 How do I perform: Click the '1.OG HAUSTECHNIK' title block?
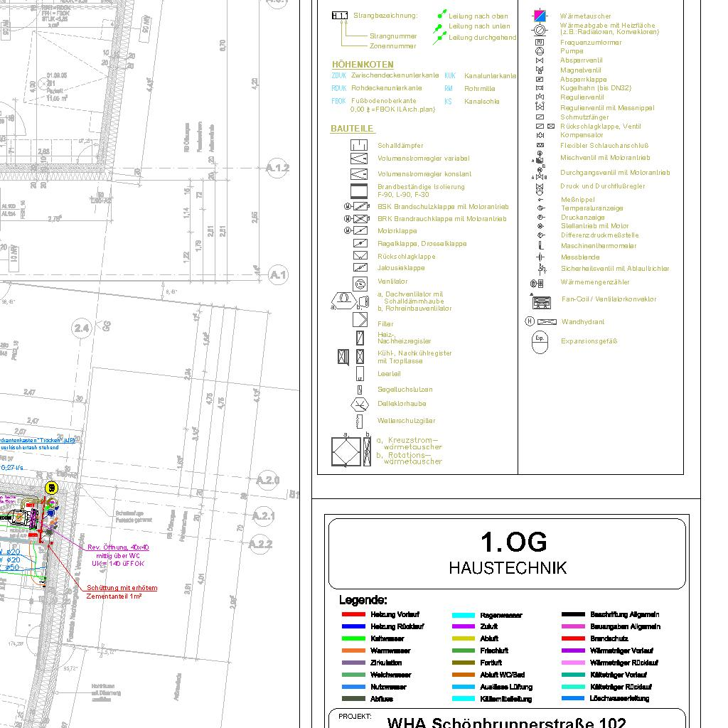pyautogui.click(x=508, y=554)
